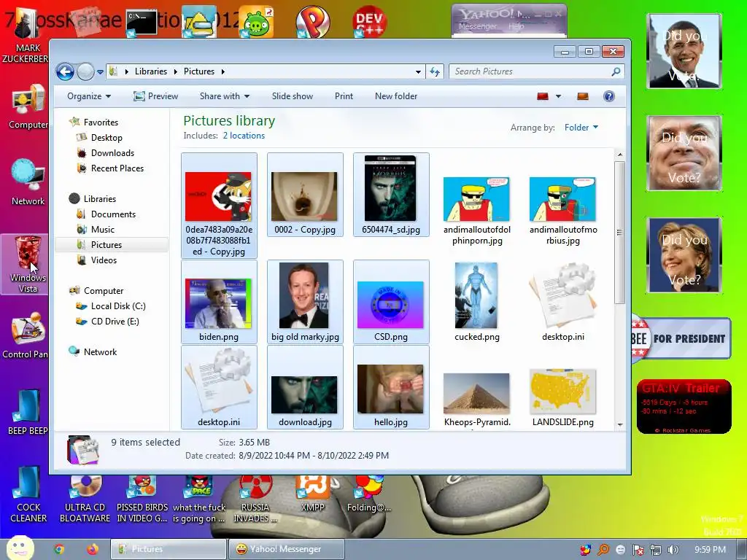Open the COCK CLEANER desktop shortcut
This screenshot has width=747, height=560.
tap(28, 495)
